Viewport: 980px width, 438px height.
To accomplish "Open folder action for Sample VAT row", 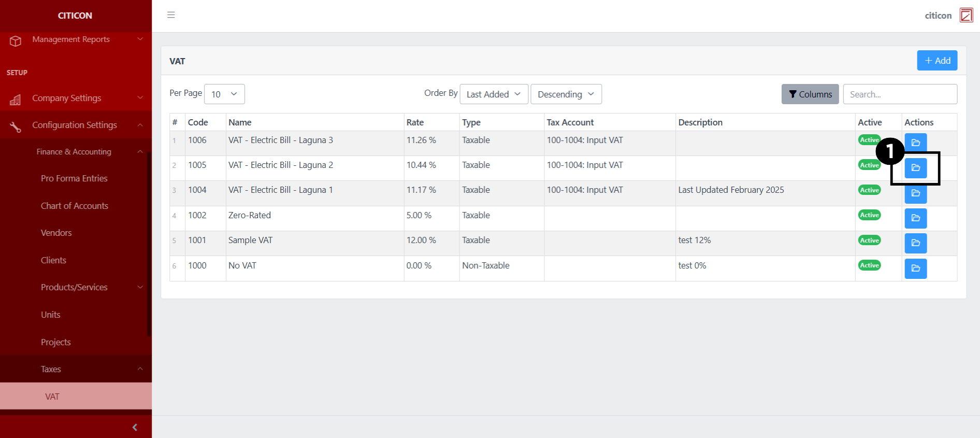I will point(915,243).
